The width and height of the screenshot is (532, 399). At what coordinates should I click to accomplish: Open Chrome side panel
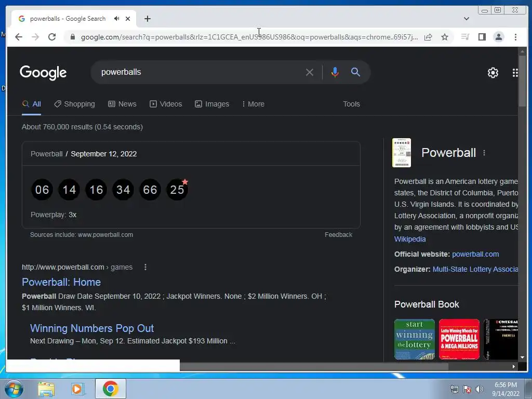[482, 37]
